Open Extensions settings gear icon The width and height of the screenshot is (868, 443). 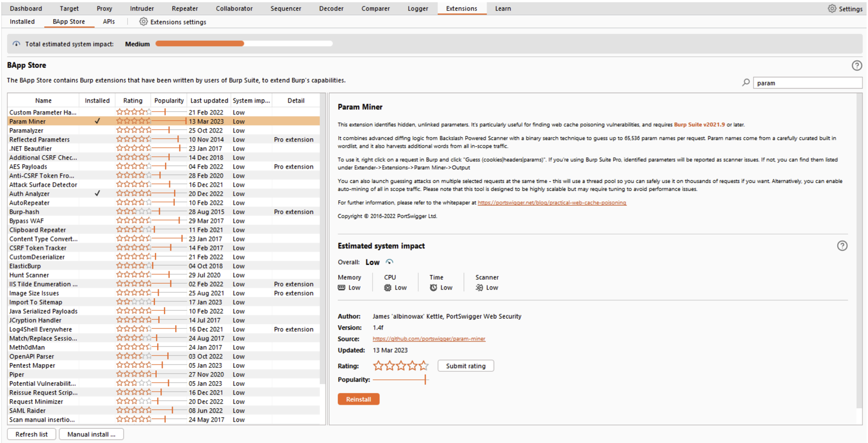143,22
